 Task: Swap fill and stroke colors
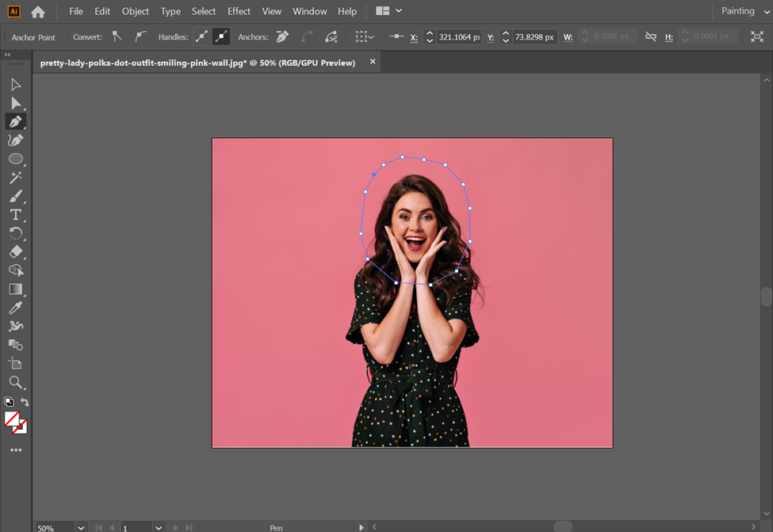(x=25, y=403)
